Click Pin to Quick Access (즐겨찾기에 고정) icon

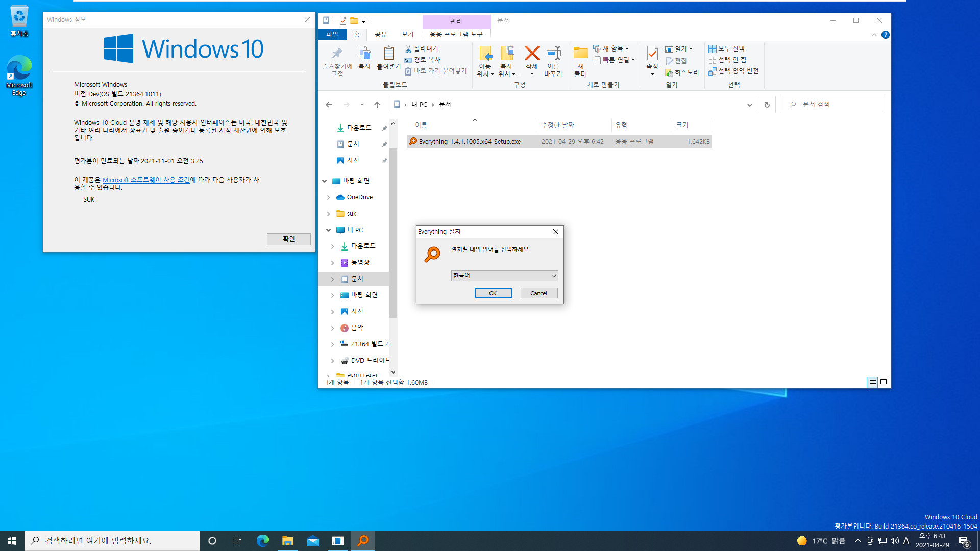[337, 53]
